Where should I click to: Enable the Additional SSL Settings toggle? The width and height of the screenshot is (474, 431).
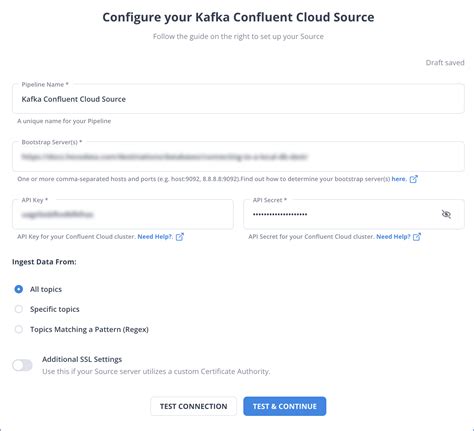(22, 365)
